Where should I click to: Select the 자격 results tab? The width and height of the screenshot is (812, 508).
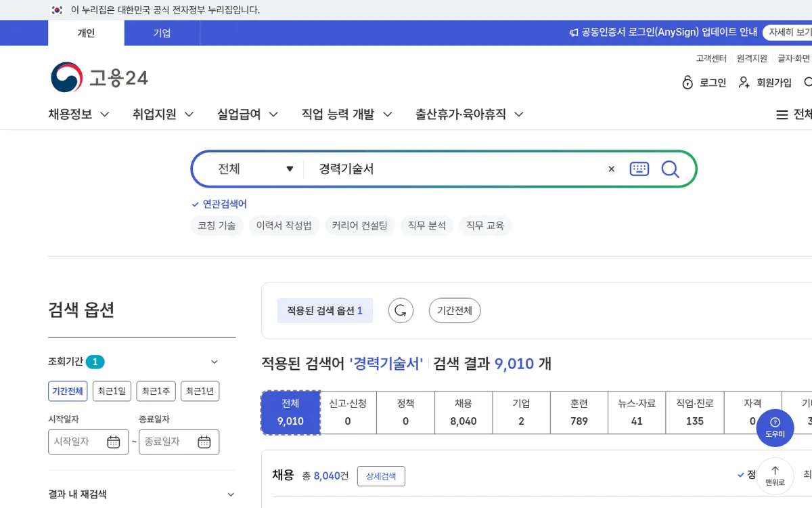[752, 412]
